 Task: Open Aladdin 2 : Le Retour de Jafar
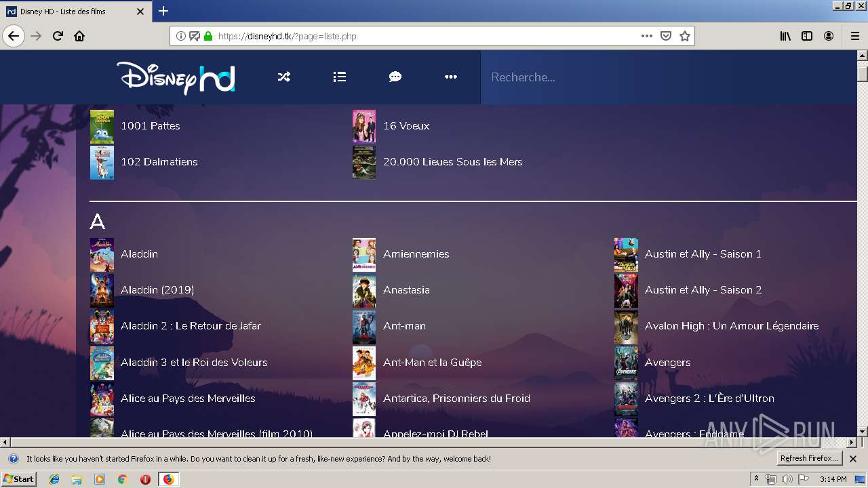191,325
